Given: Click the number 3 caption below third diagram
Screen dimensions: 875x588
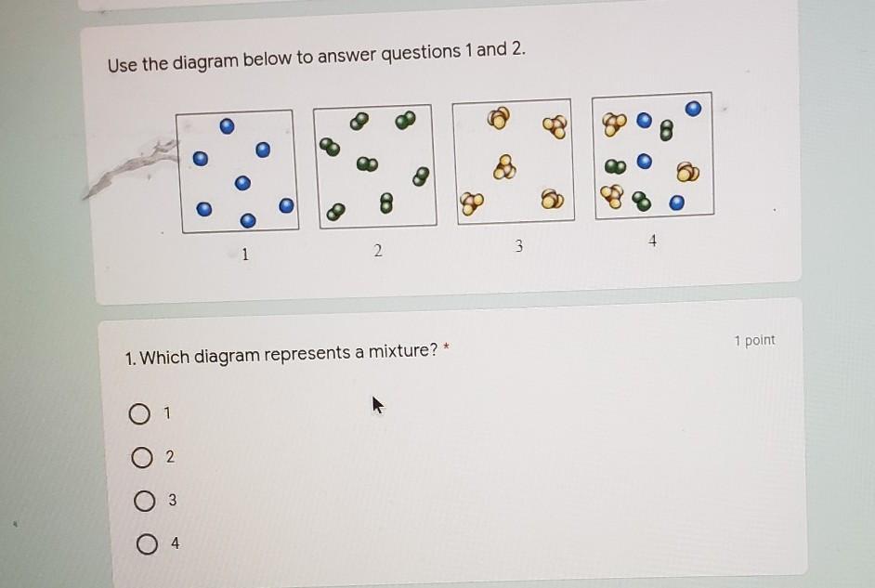Looking at the screenshot, I should (x=518, y=247).
